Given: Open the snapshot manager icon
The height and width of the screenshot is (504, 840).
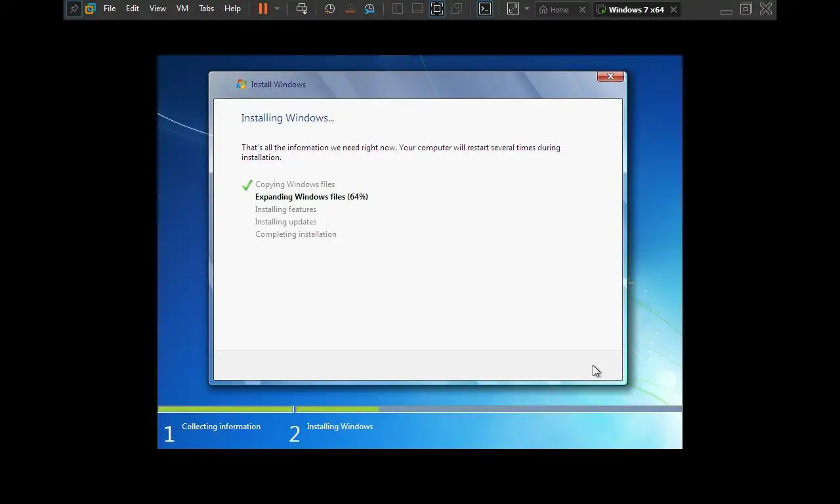Looking at the screenshot, I should 369,9.
